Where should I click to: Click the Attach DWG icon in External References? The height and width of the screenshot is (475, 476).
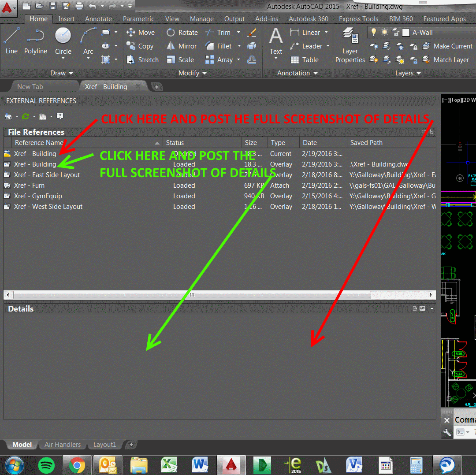click(x=8, y=116)
